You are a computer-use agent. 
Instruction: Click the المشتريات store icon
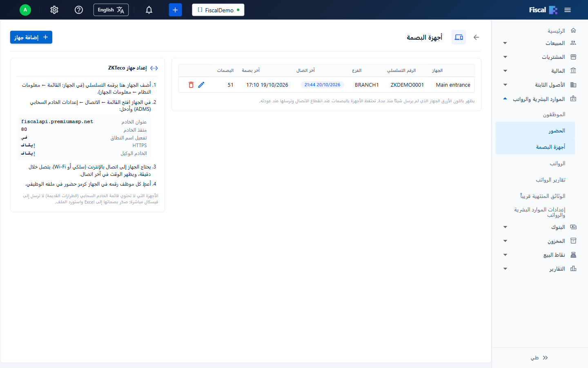pyautogui.click(x=573, y=57)
